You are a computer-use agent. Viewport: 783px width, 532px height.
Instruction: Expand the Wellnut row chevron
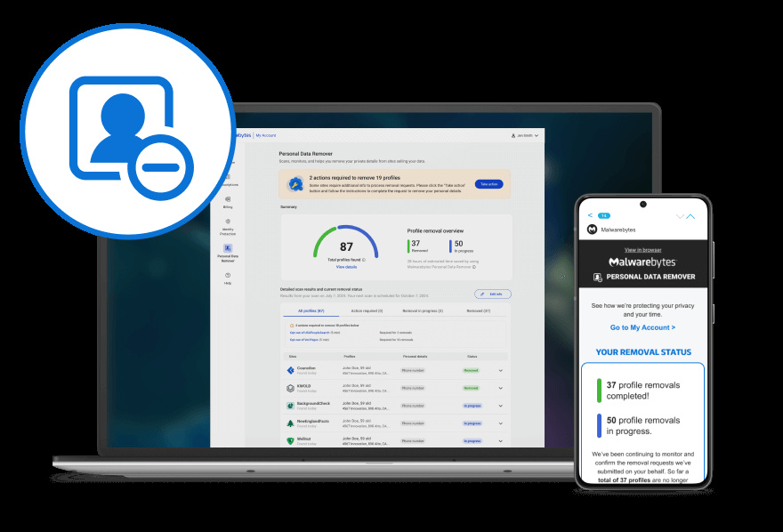pos(500,441)
